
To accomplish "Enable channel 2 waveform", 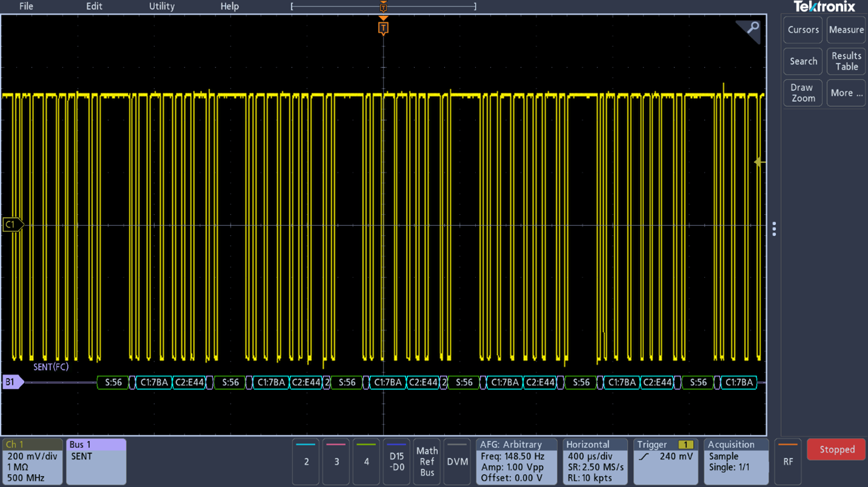I will click(306, 462).
